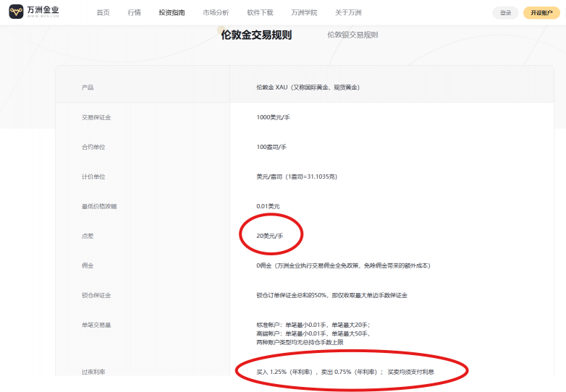This screenshot has width=566, height=392.
Task: Open 万洲学院 navigation item
Action: (x=304, y=12)
